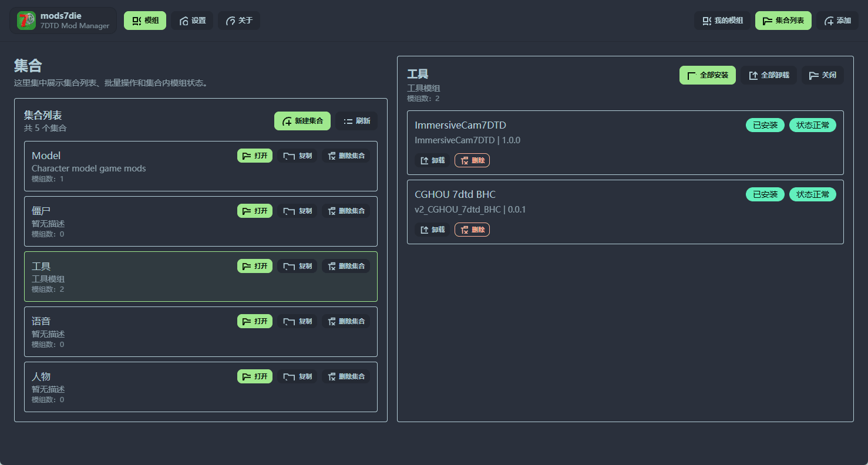Select the 集合列表 navigation item

783,20
